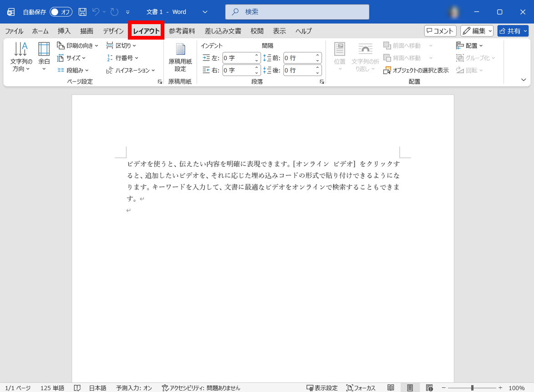Open the 段組み columns dropdown

point(73,70)
